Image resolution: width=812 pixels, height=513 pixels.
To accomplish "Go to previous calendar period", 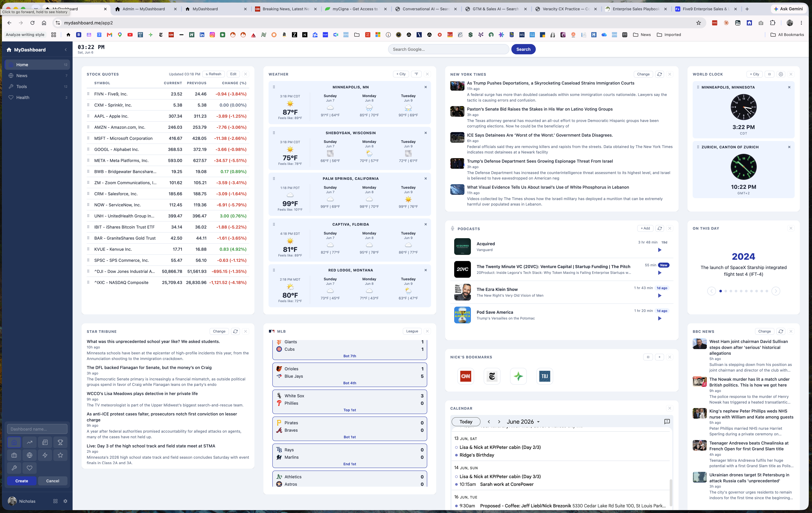I will tap(489, 422).
